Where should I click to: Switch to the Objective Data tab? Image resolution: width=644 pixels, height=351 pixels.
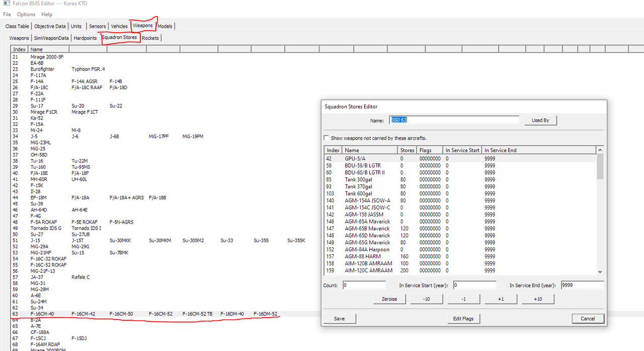pos(50,26)
